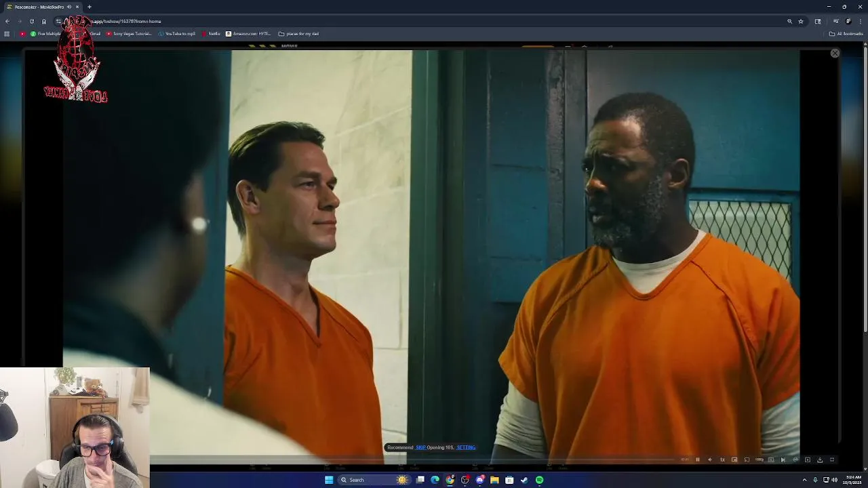Image resolution: width=868 pixels, height=488 pixels.
Task: Show hidden system tray icons
Action: click(x=805, y=480)
